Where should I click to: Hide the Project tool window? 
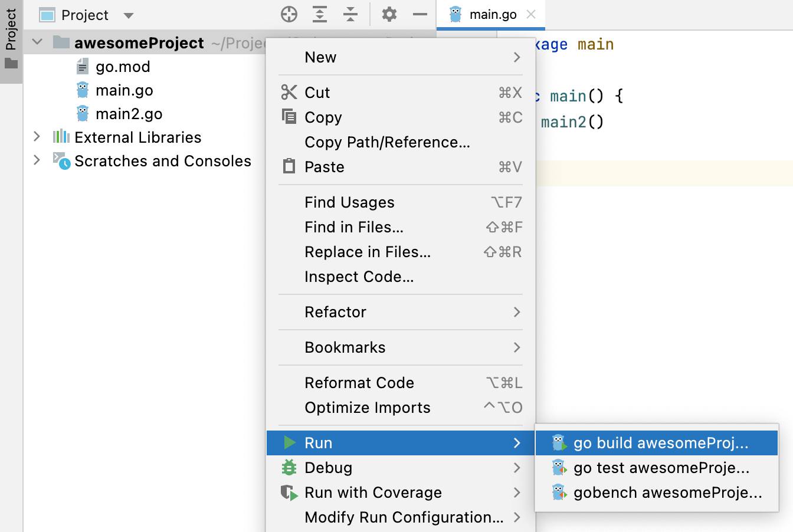(420, 15)
